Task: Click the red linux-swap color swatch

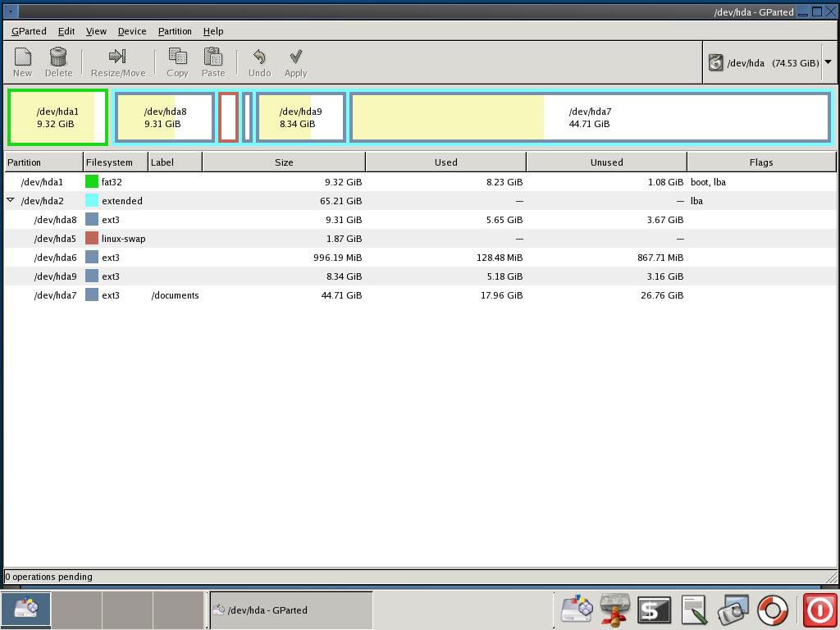Action: click(92, 239)
